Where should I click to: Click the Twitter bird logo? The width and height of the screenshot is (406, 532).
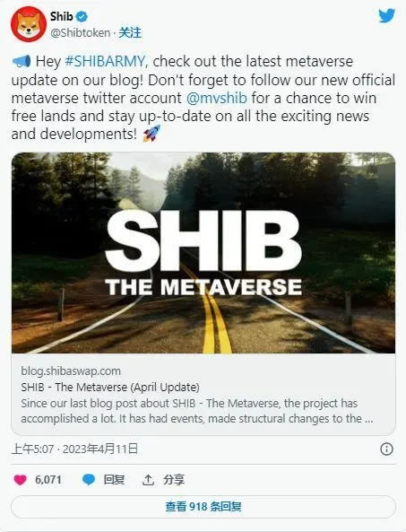386,15
